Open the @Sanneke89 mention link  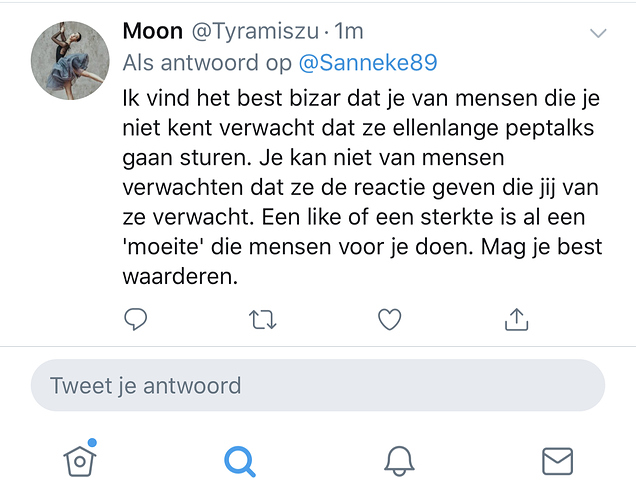[368, 63]
